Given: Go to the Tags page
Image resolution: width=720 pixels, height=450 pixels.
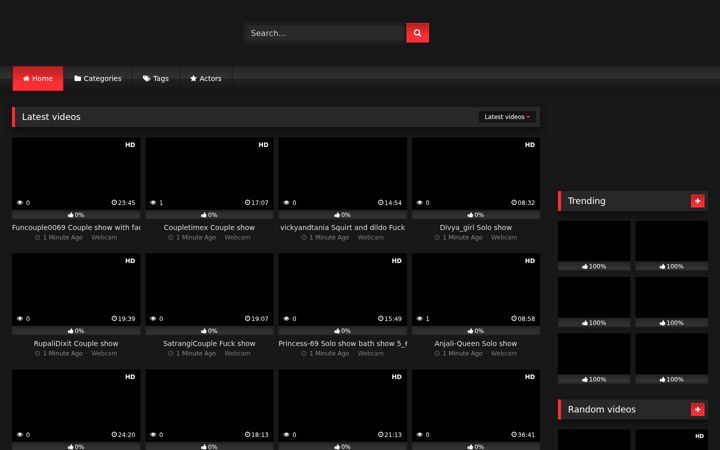Looking at the screenshot, I should [156, 79].
